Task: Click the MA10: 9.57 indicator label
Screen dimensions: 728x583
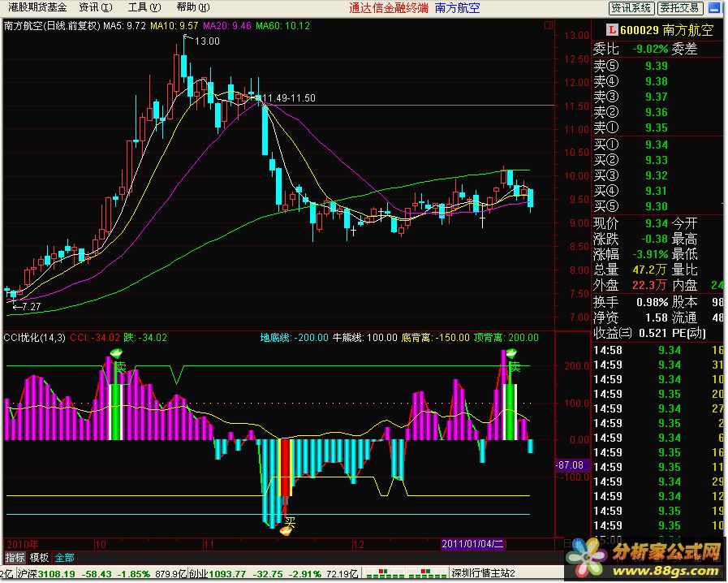Action: [174, 26]
